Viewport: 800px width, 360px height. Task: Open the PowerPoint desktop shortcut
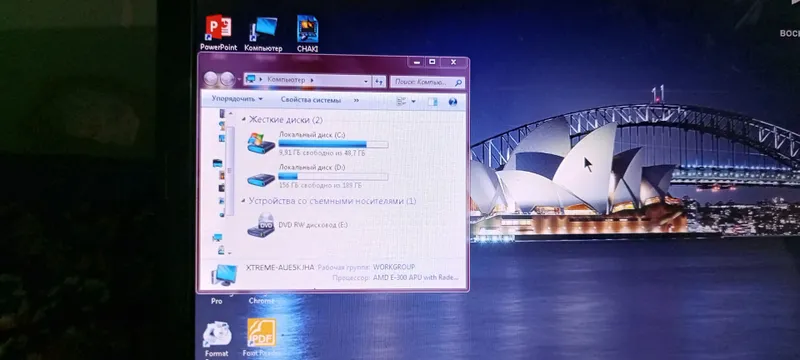tap(218, 28)
